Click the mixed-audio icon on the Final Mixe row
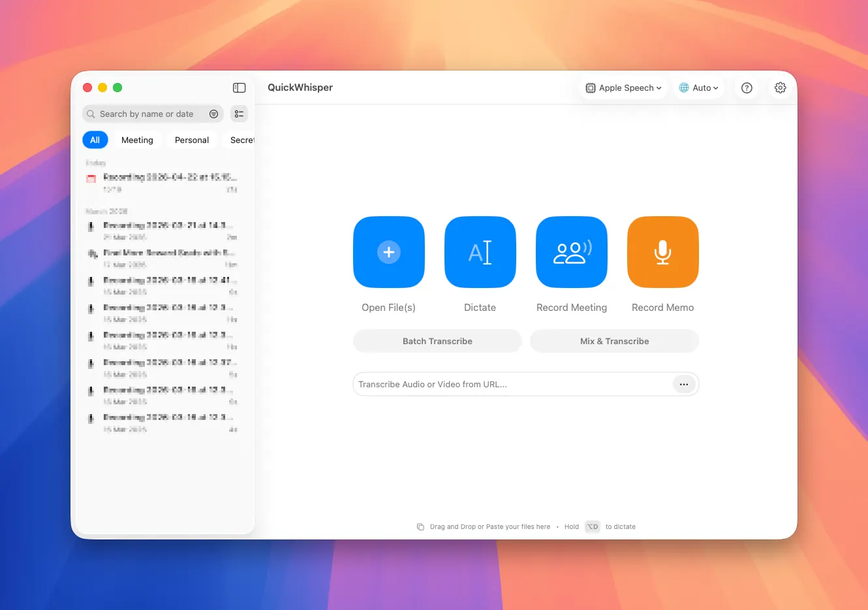Viewport: 868px width, 610px height. tap(91, 253)
